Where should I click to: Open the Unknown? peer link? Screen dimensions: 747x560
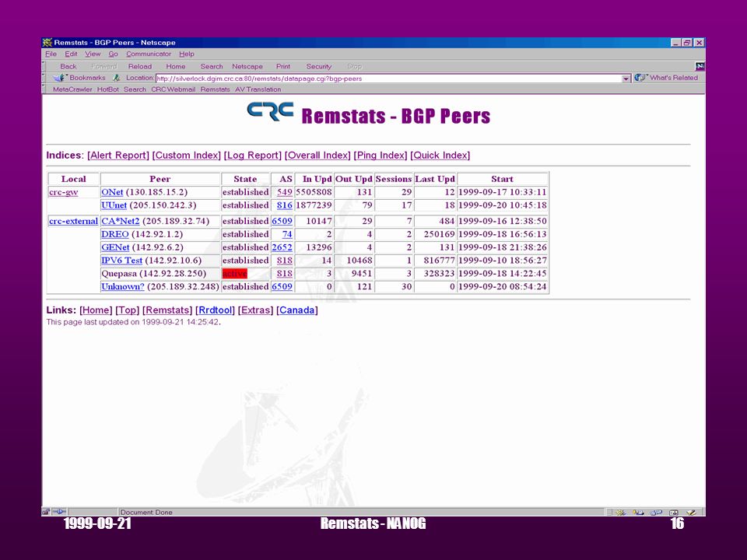[122, 287]
